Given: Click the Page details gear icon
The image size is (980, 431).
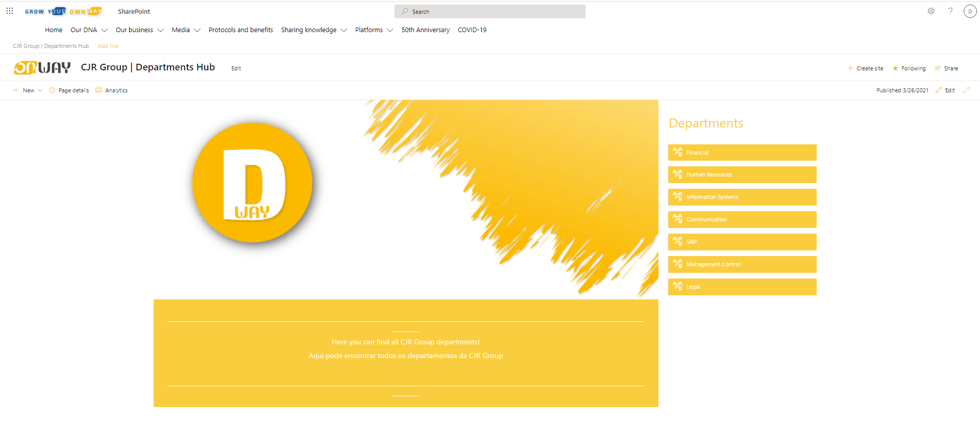Looking at the screenshot, I should tap(52, 90).
